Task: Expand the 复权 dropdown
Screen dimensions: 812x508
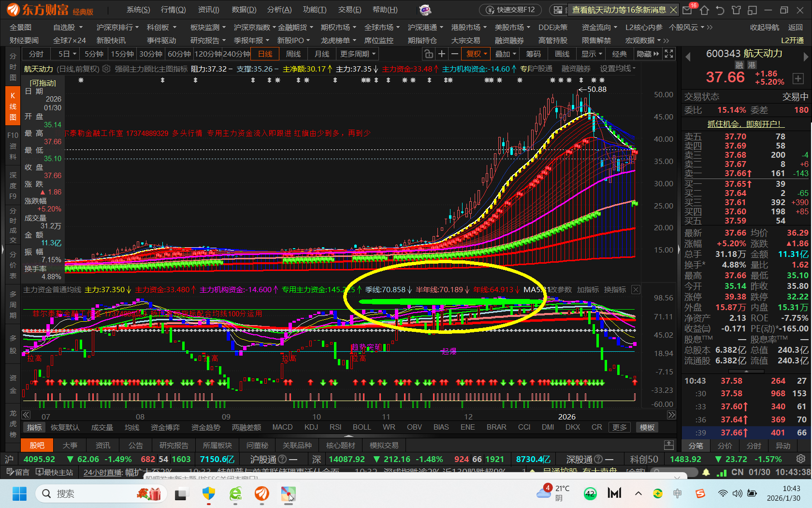Action: pos(476,54)
